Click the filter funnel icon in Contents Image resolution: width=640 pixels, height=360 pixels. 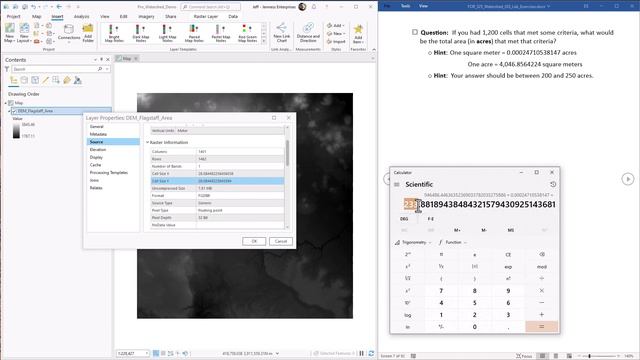(x=7, y=69)
